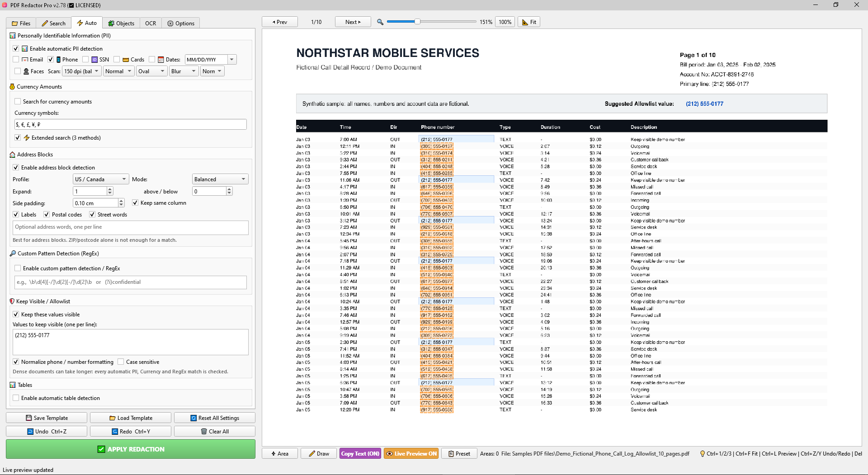Select the Draw tool
868x475 pixels.
coord(319,453)
